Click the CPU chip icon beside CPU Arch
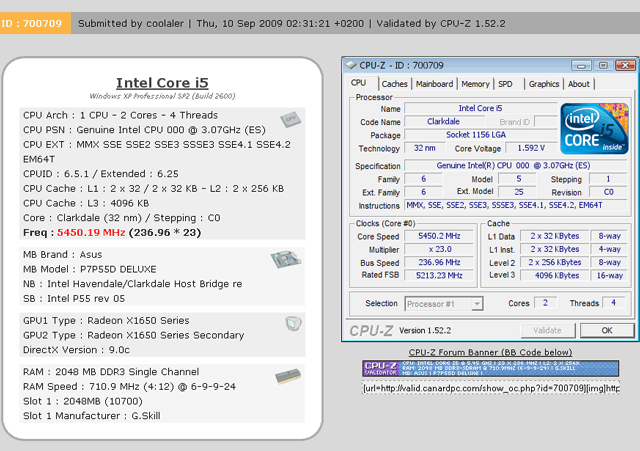This screenshot has width=640, height=451. (290, 119)
